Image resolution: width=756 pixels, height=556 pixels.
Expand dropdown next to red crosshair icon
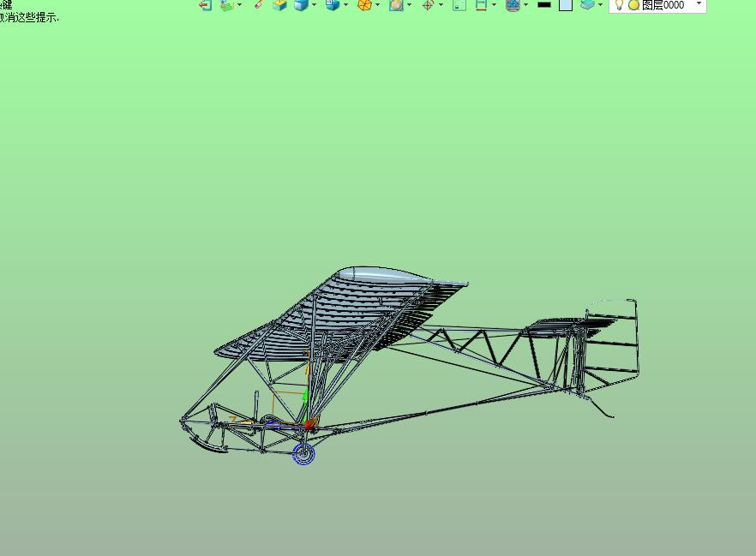441,5
